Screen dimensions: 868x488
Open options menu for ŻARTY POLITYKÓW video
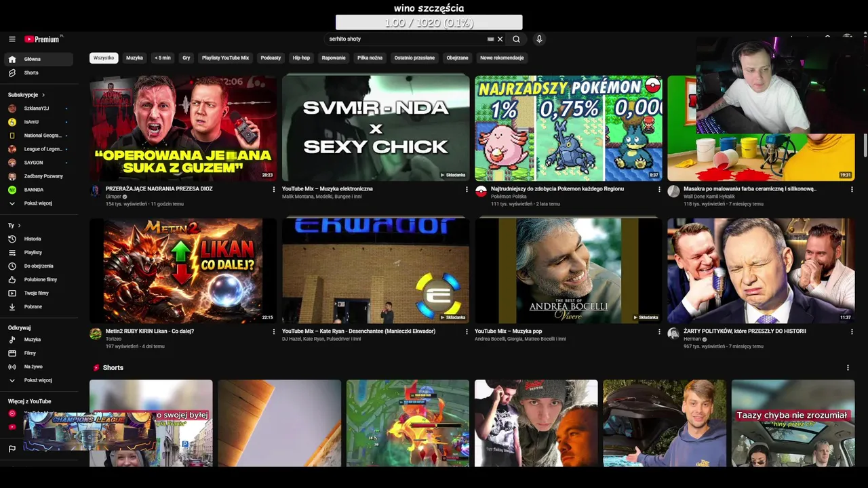[x=852, y=332]
